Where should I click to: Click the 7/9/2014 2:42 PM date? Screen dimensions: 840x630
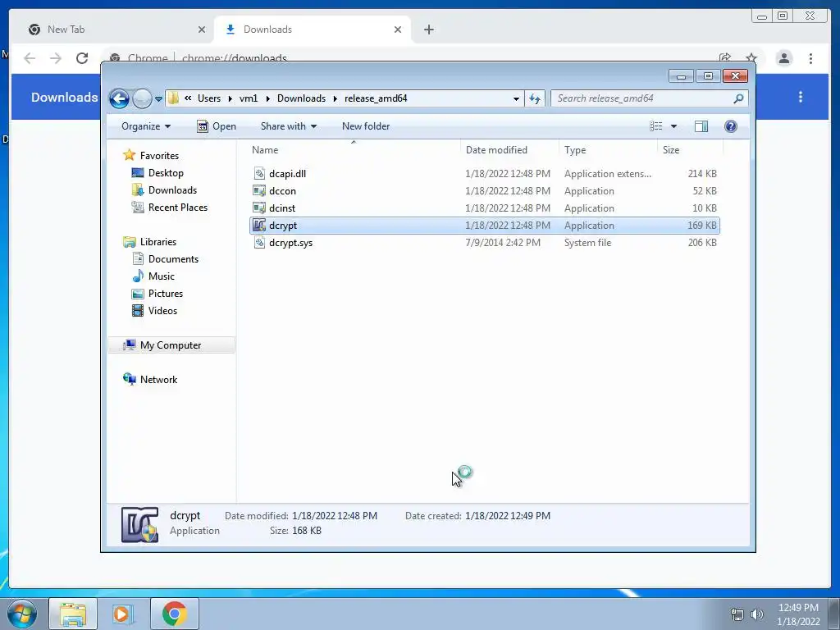point(503,243)
